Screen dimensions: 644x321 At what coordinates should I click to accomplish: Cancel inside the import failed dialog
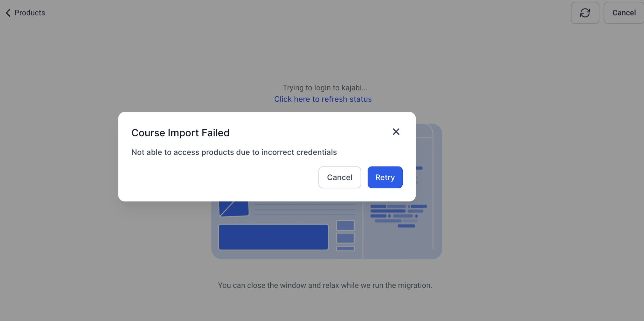coord(340,177)
